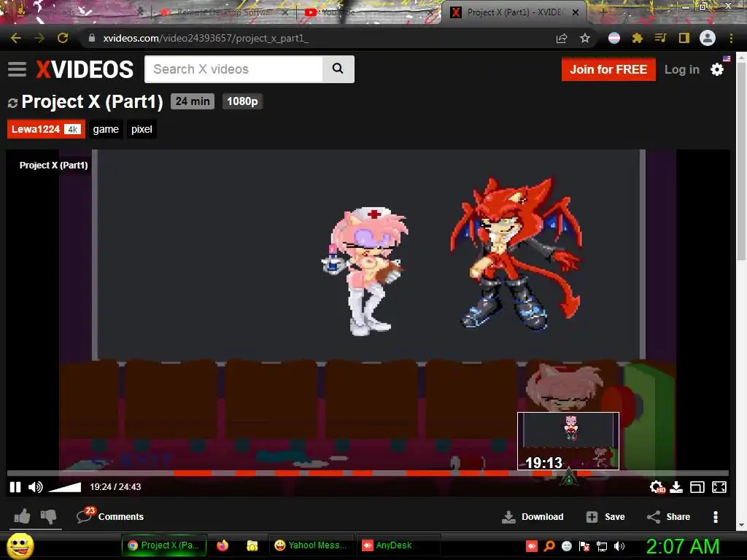
Task: Click the player download arrow icon
Action: tap(676, 486)
